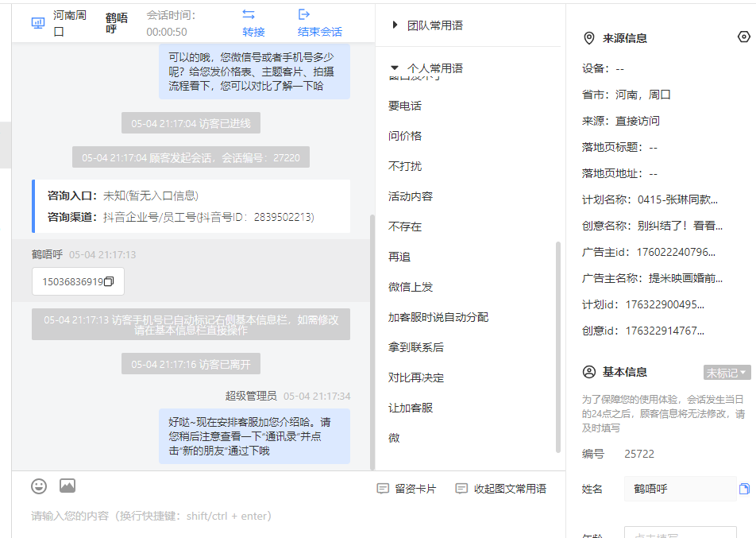The image size is (756, 538).
Task: Click 来源 直接访问 entry
Action: [x=620, y=121]
